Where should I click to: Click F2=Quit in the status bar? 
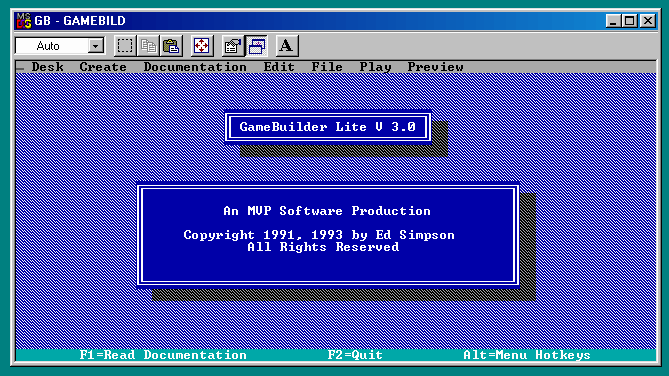[x=355, y=355]
